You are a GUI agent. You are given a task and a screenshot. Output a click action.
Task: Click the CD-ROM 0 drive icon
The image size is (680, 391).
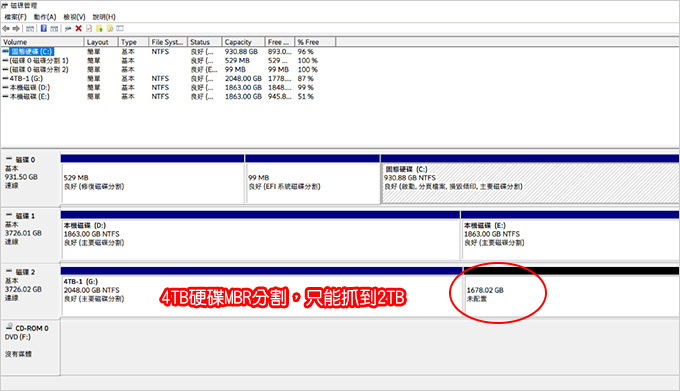coord(9,327)
